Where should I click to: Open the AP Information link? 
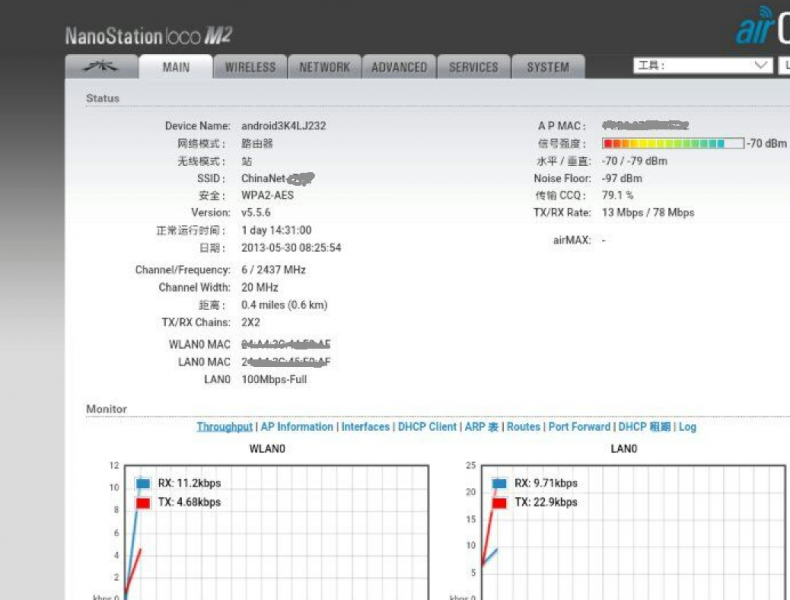pos(297,427)
